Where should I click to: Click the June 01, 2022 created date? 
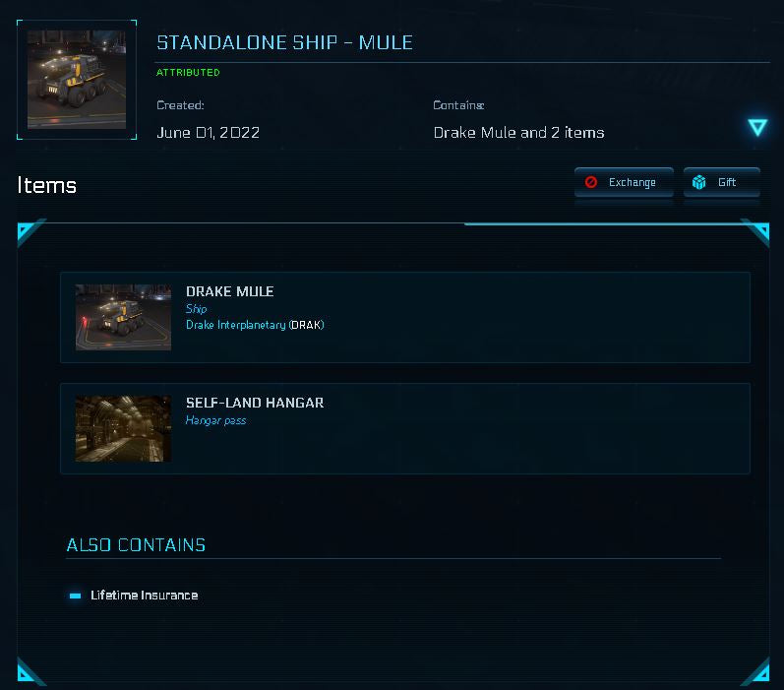[x=208, y=132]
